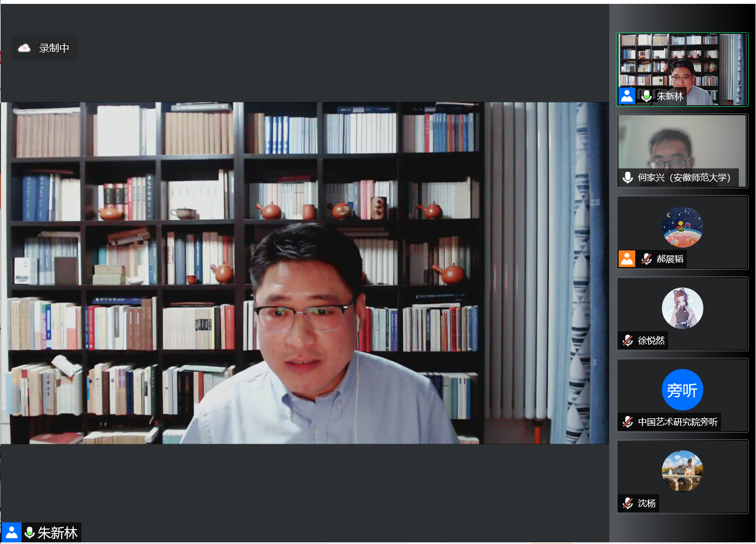756x544 pixels.
Task: Click the large 朱新林 name label at bottom left
Action: [58, 532]
